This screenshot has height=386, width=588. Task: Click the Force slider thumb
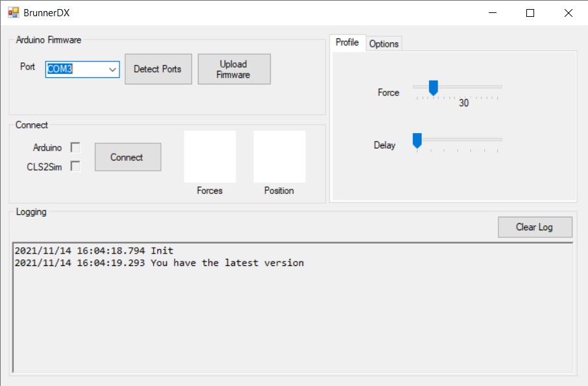(x=433, y=88)
